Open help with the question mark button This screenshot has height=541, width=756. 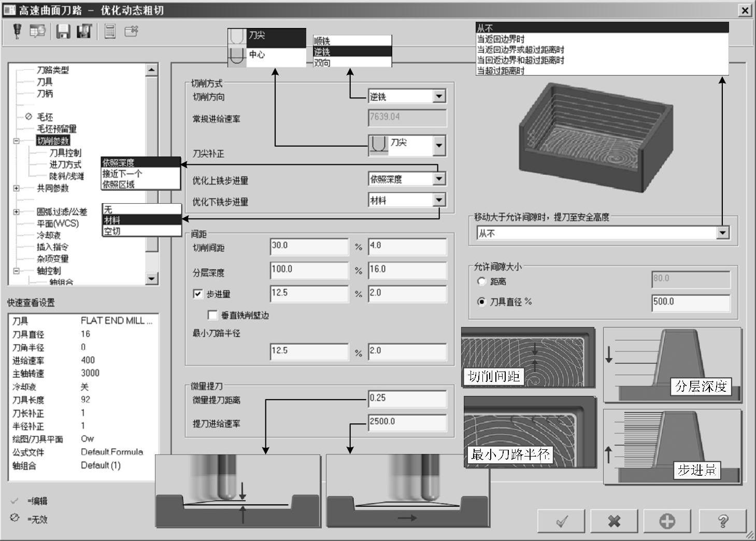pos(723,520)
